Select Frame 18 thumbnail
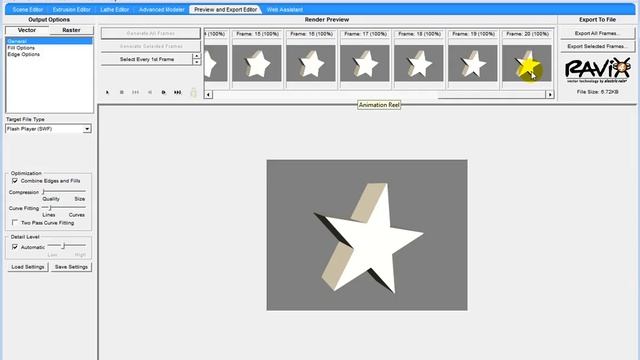 click(x=419, y=63)
